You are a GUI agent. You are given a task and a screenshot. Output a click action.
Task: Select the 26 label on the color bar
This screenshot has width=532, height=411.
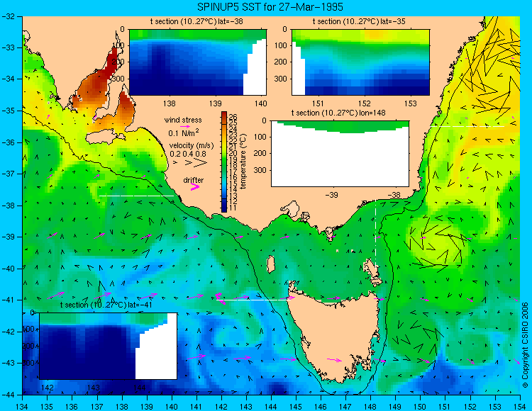pyautogui.click(x=233, y=117)
